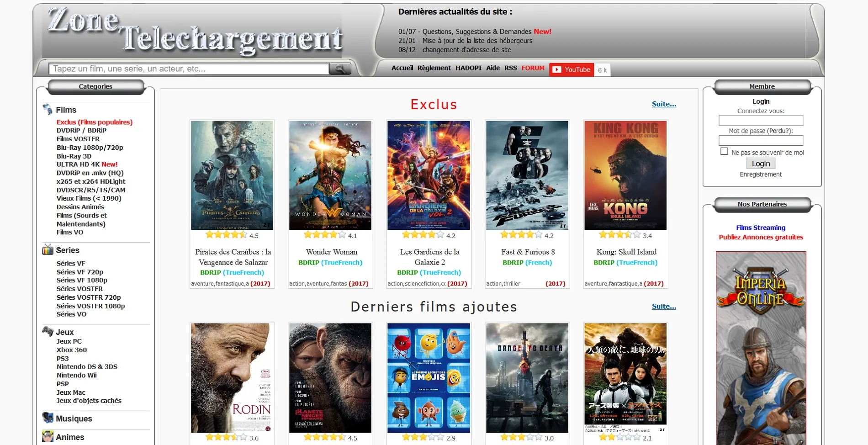Click the Series TV icon in sidebar
This screenshot has width=868, height=445.
(x=47, y=250)
